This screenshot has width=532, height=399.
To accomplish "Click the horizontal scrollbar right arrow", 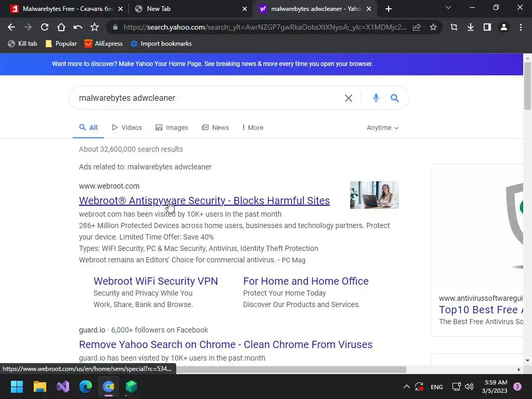I will (x=519, y=369).
